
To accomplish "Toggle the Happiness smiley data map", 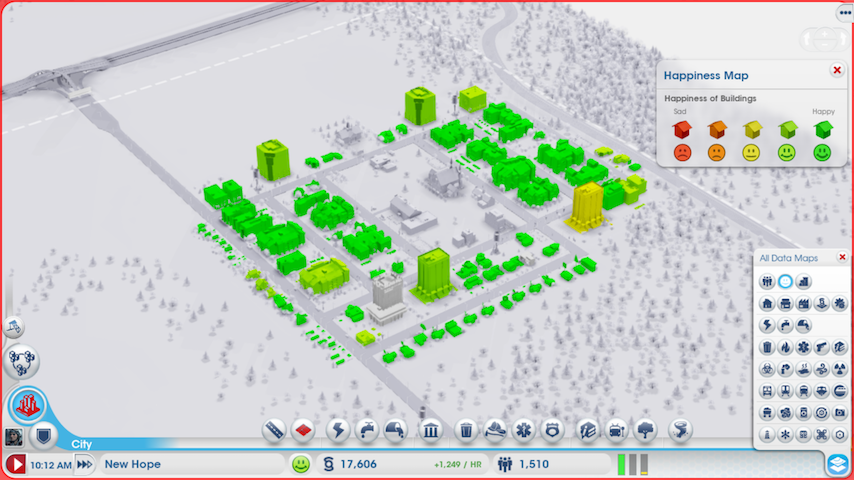I will tap(785, 282).
